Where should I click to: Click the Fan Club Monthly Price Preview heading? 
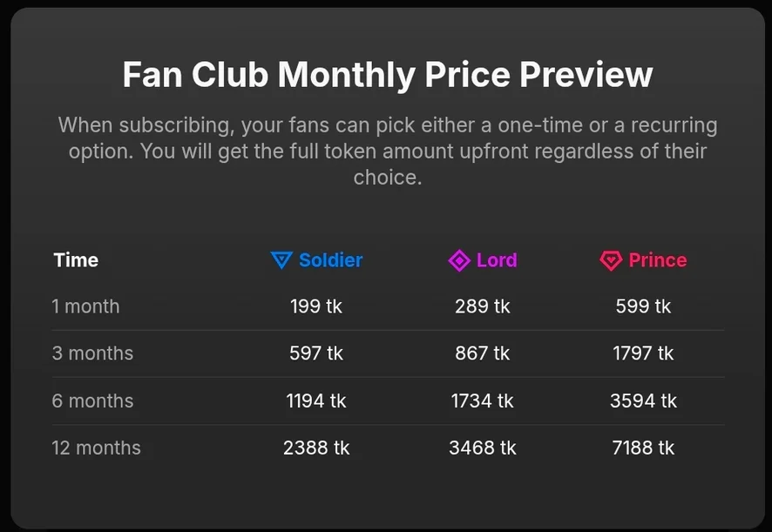pos(387,75)
